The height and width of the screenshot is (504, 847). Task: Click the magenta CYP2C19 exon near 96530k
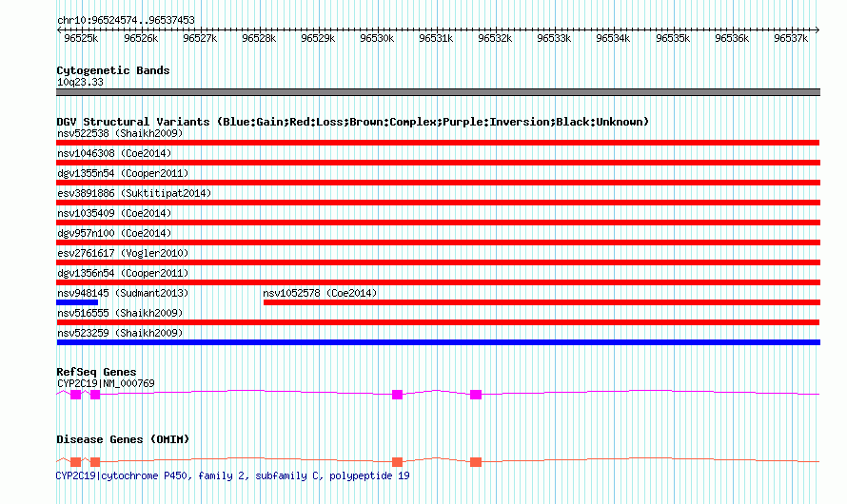click(397, 395)
